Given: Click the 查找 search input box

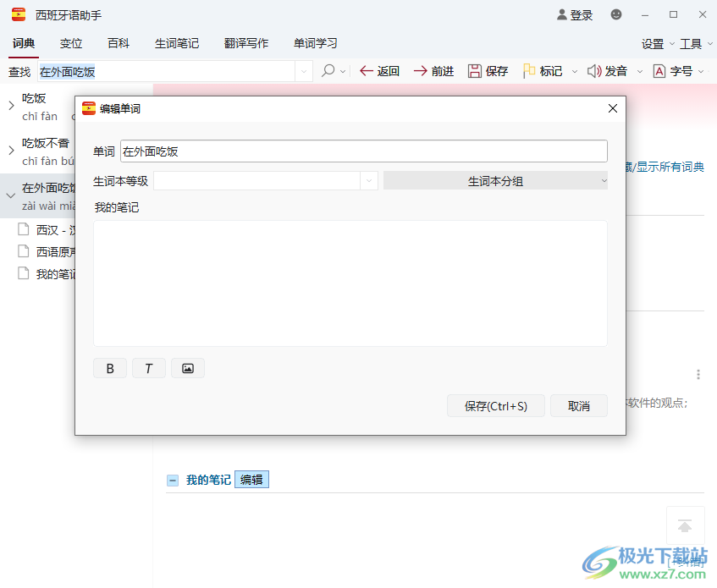Looking at the screenshot, I should pyautogui.click(x=167, y=71).
